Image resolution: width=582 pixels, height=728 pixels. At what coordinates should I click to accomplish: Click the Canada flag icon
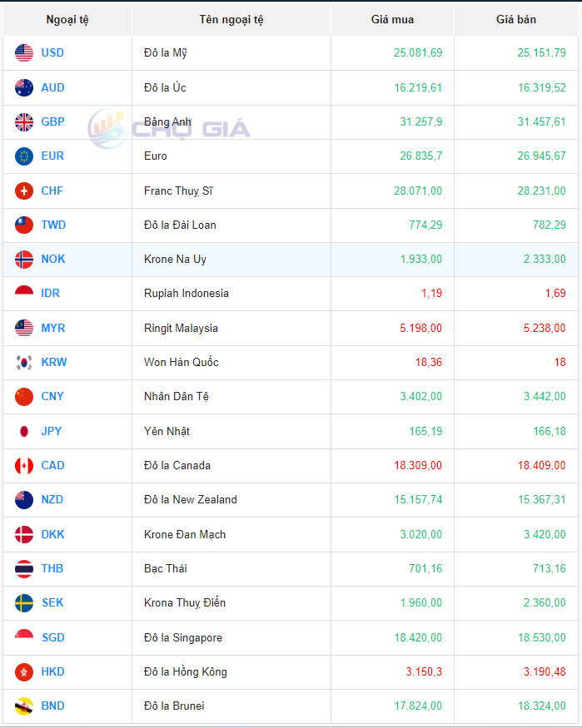(24, 465)
